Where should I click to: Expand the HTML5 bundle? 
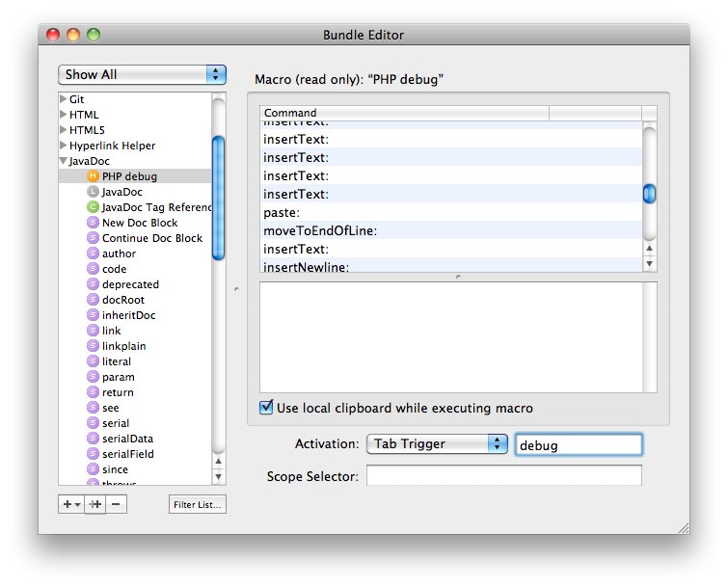(63, 129)
